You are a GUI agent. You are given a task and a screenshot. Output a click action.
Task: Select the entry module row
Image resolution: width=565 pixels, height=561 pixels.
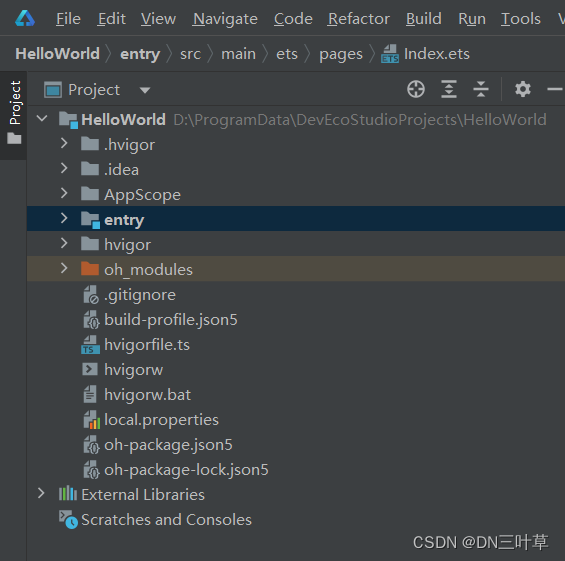tap(295, 219)
